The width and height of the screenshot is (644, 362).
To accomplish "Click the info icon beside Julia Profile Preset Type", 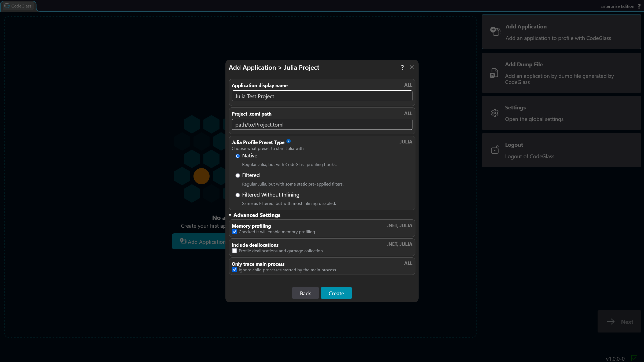I will (x=288, y=141).
